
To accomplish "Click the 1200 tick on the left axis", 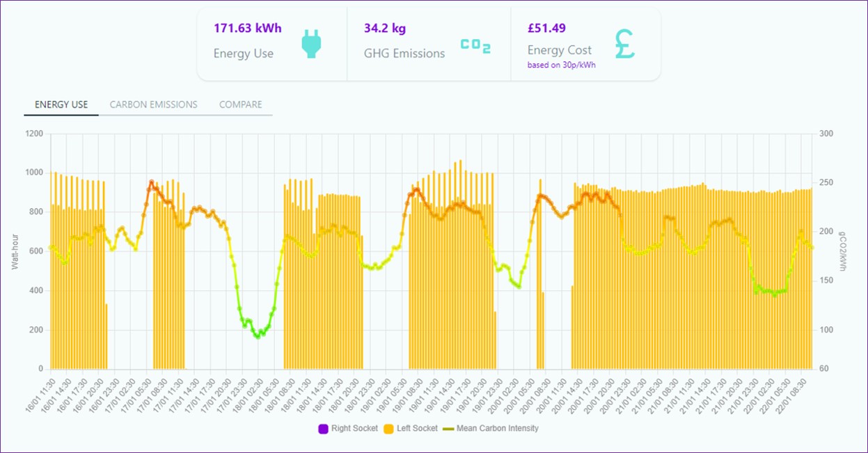I will (x=33, y=134).
